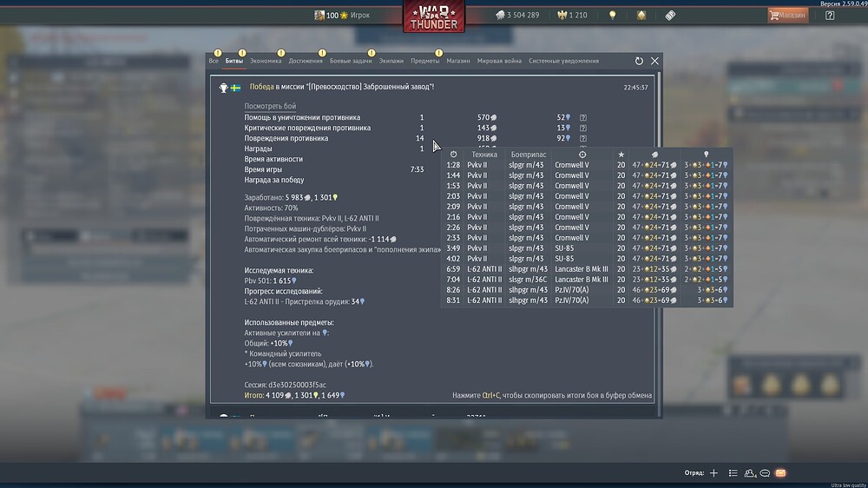Select the 8:26 Pz.IV/70(A) row
Viewport: 868px width, 488px height.
[x=587, y=290]
